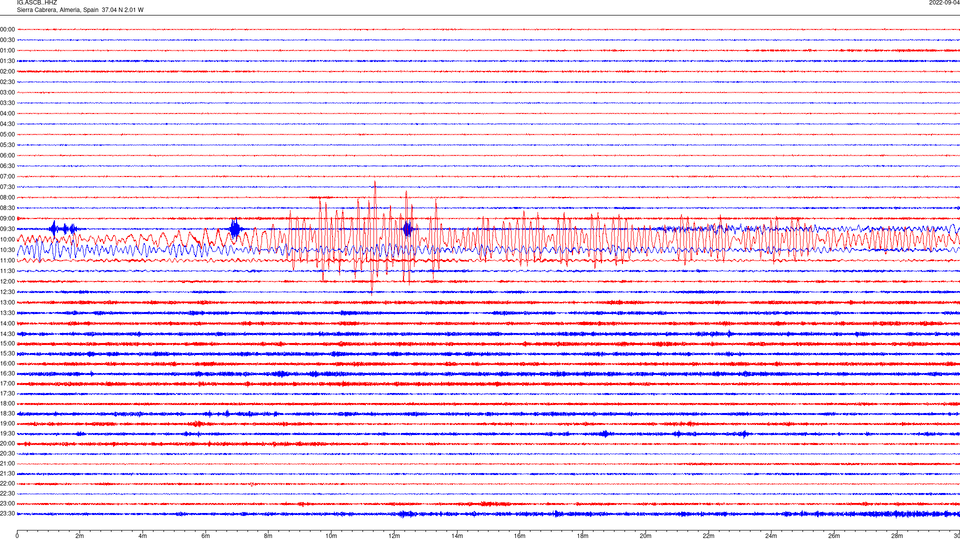Pick the 22:30 trace label
Image resolution: width=960 pixels, height=540 pixels.
(x=7, y=493)
